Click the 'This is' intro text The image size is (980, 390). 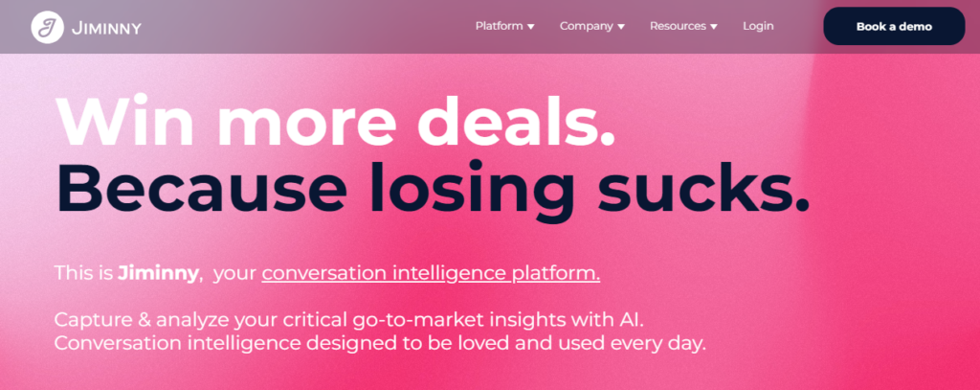83,273
